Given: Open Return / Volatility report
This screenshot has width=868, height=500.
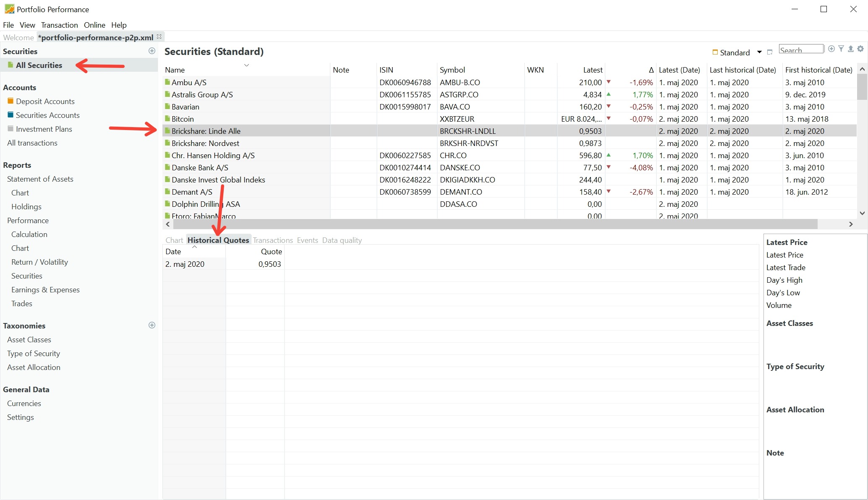Looking at the screenshot, I should click(x=39, y=262).
